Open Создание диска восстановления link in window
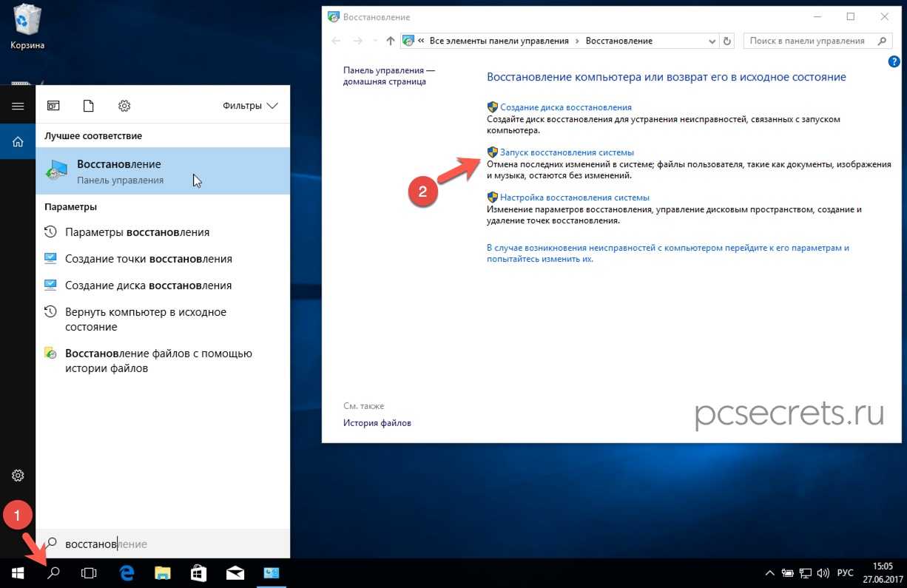This screenshot has height=588, width=907. [565, 107]
